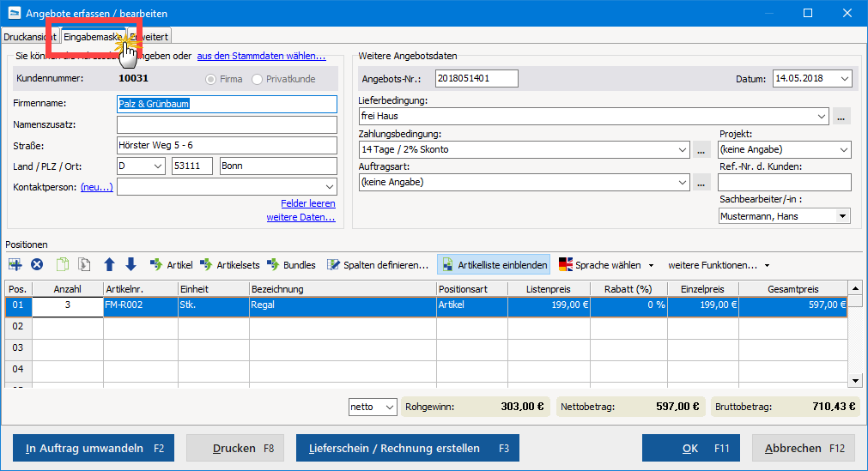Screen dimensions: 868x471
Task: Click ellipsis button next to Zahlungsbedingung
Action: point(701,150)
